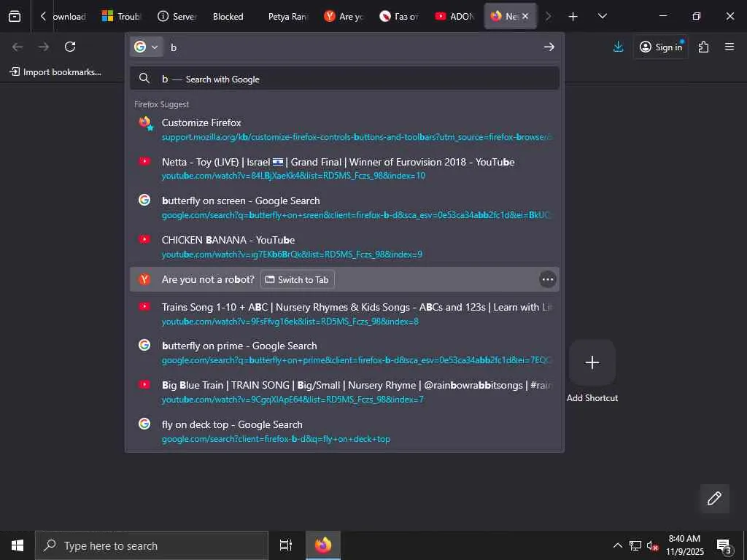Switch to the ADON YouTube tab

pyautogui.click(x=454, y=16)
